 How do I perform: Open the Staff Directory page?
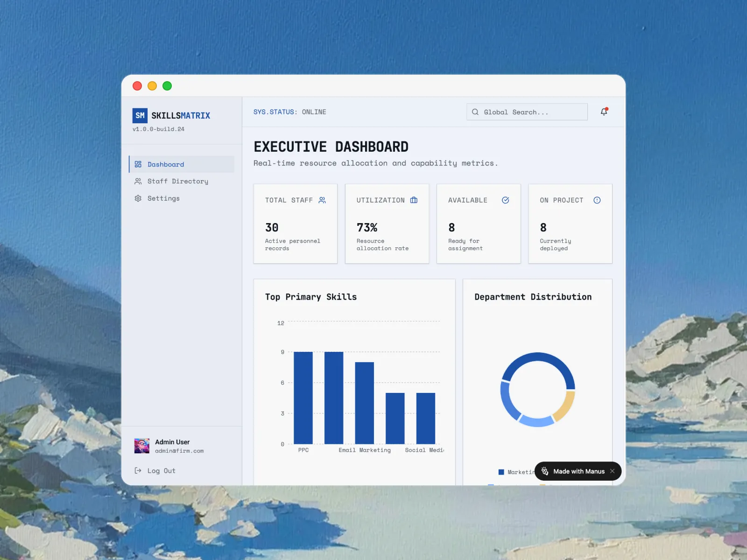pos(177,181)
